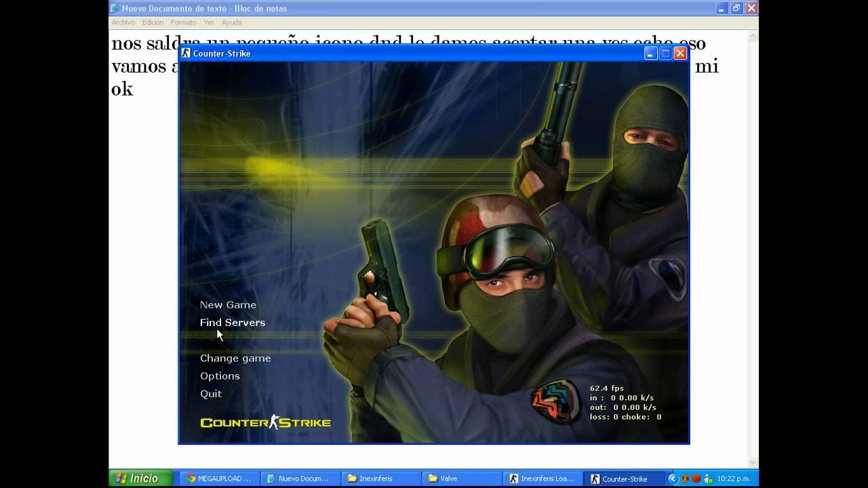
Task: Open the Valve folder taskbar item
Action: coord(462,479)
